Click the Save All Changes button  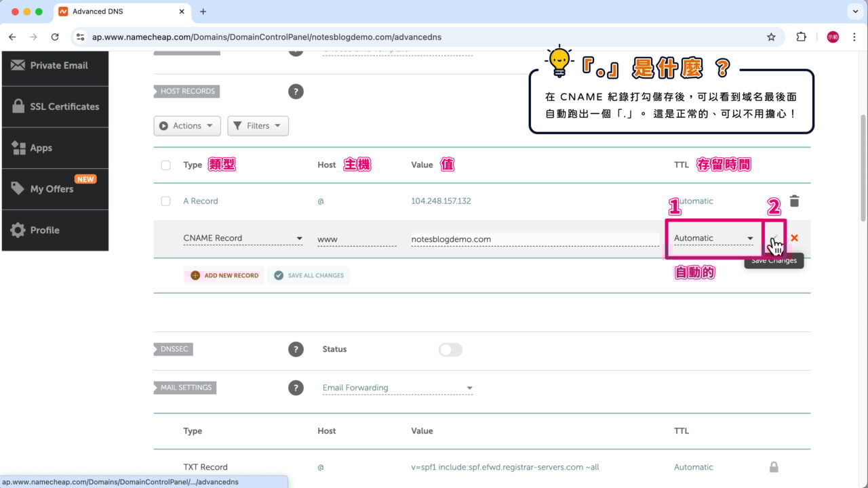pos(309,275)
